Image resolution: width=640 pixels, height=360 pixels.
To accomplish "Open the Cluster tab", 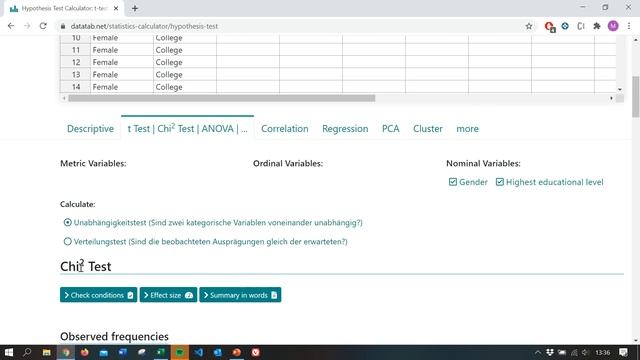I will 428,129.
